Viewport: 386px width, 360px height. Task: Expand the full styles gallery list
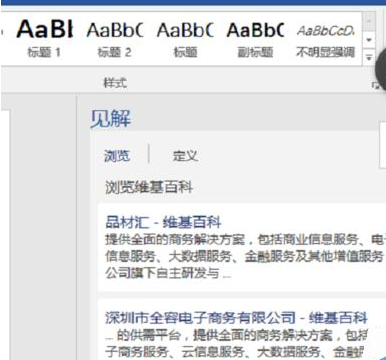coord(369,57)
